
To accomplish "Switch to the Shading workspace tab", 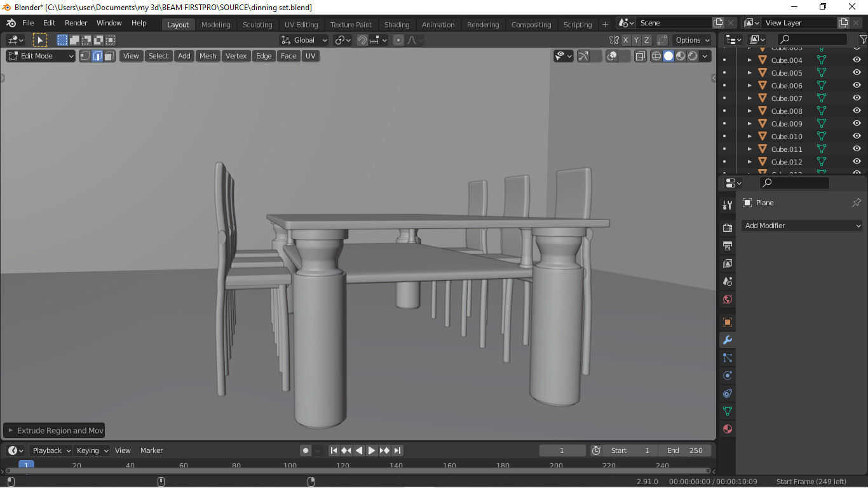I will [397, 24].
